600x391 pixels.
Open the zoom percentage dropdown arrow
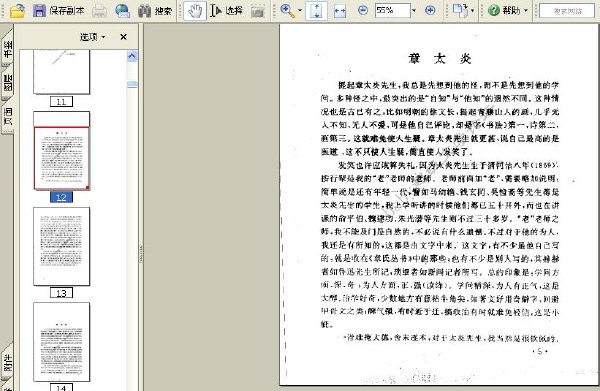tap(414, 10)
